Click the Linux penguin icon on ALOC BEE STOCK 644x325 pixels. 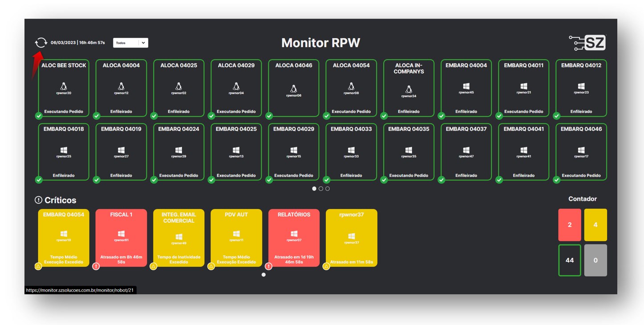(64, 86)
